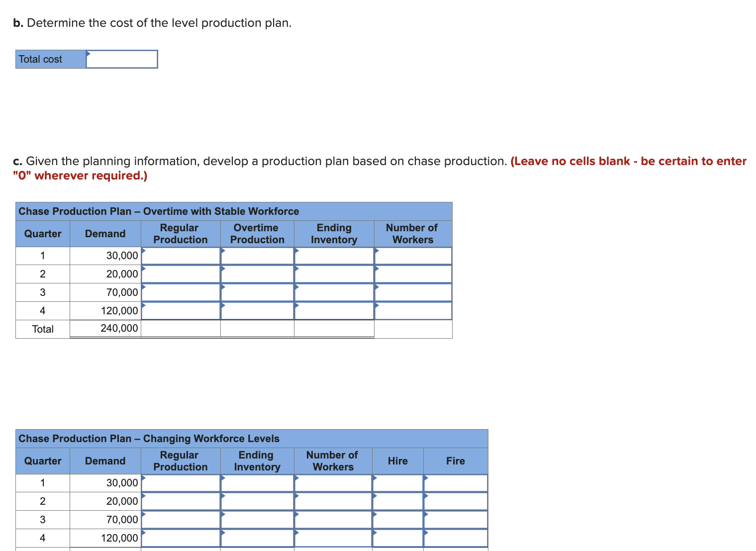The width and height of the screenshot is (756, 551).
Task: Click Overtime Production cell for Quarter 3
Action: (257, 292)
